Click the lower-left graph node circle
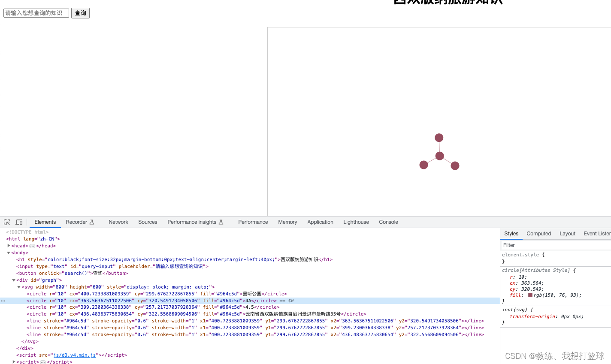The height and width of the screenshot is (364, 611). click(x=424, y=165)
